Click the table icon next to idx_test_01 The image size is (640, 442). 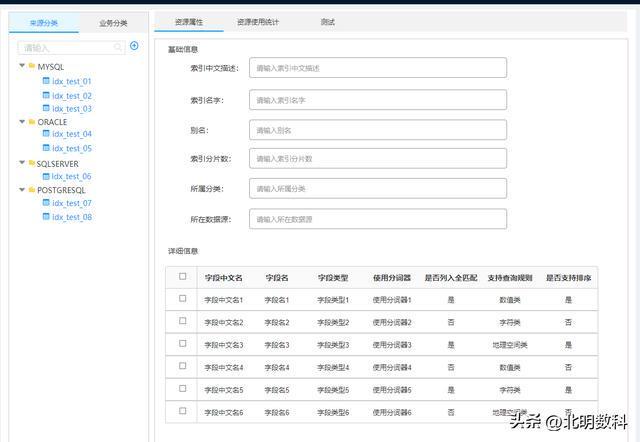pyautogui.click(x=46, y=81)
